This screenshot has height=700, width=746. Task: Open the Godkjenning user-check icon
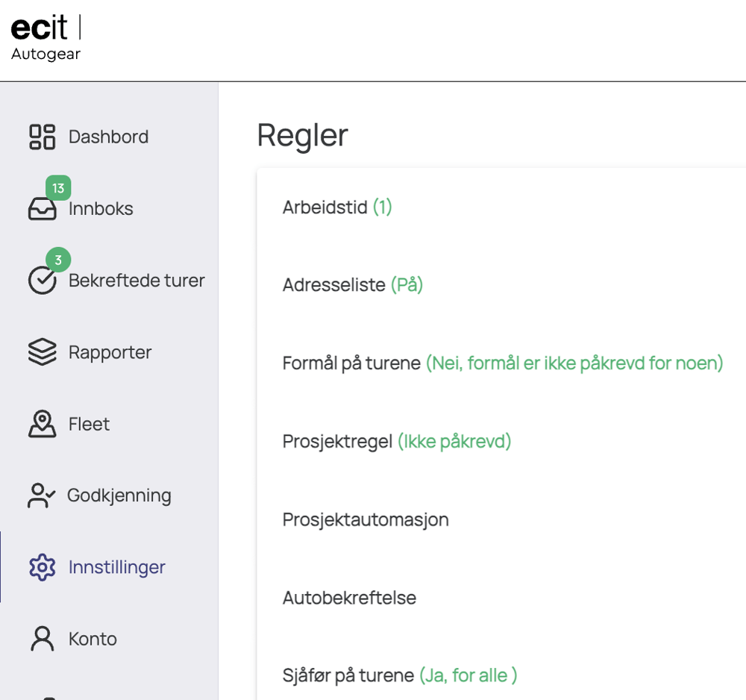point(42,496)
